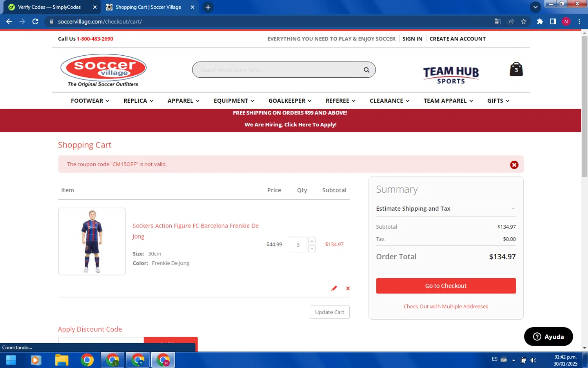This screenshot has height=368, width=588.
Task: Open Chrome three-dot menu
Action: point(579,22)
